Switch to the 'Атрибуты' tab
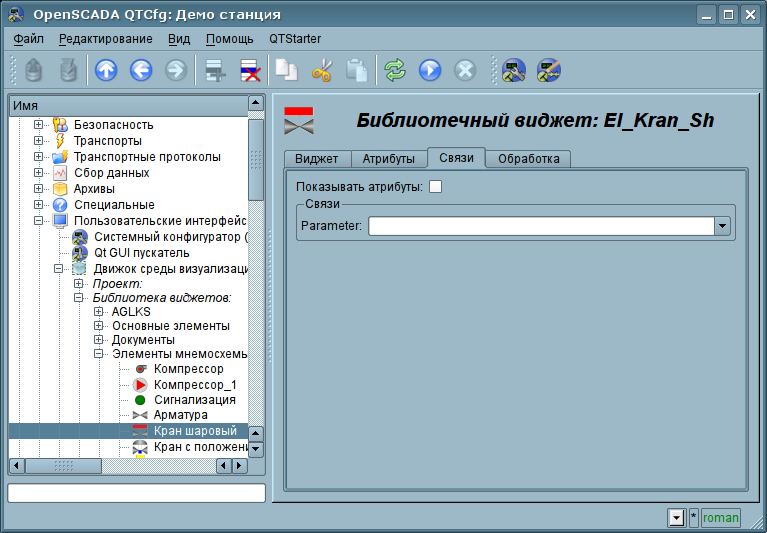This screenshot has width=767, height=533. [x=388, y=159]
